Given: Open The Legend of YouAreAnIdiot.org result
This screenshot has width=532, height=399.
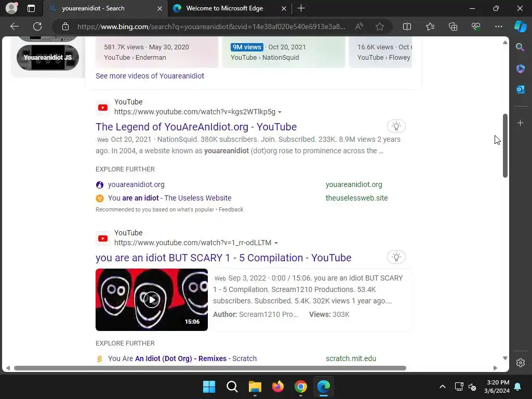Looking at the screenshot, I should [196, 127].
